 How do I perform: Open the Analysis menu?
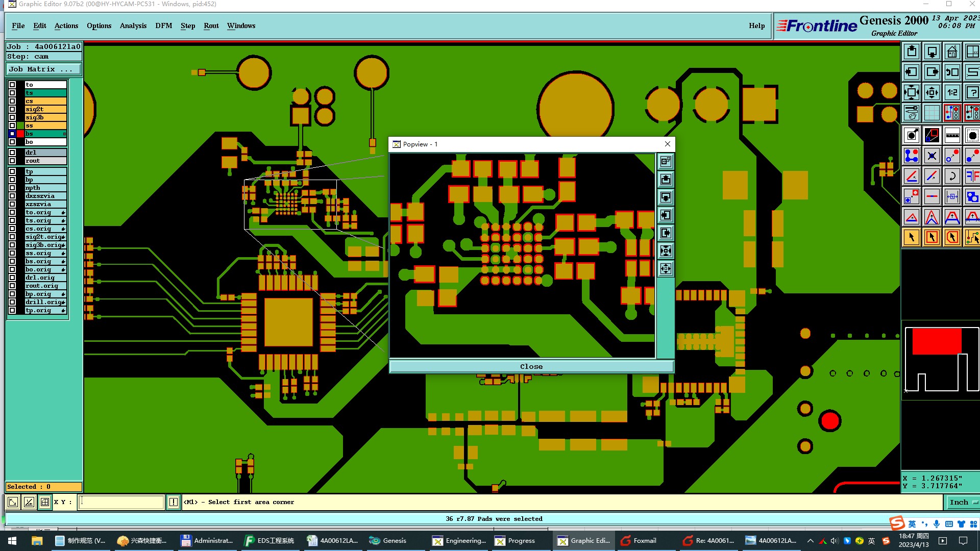click(x=133, y=26)
